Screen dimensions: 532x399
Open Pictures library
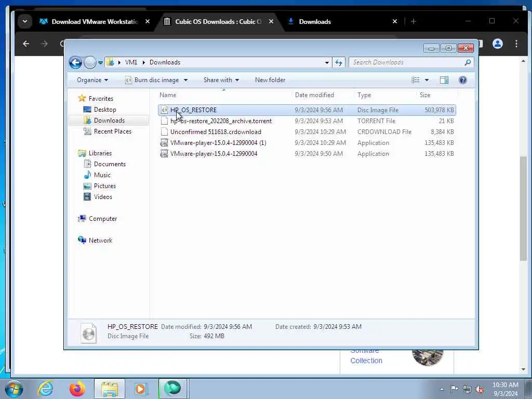coord(104,186)
